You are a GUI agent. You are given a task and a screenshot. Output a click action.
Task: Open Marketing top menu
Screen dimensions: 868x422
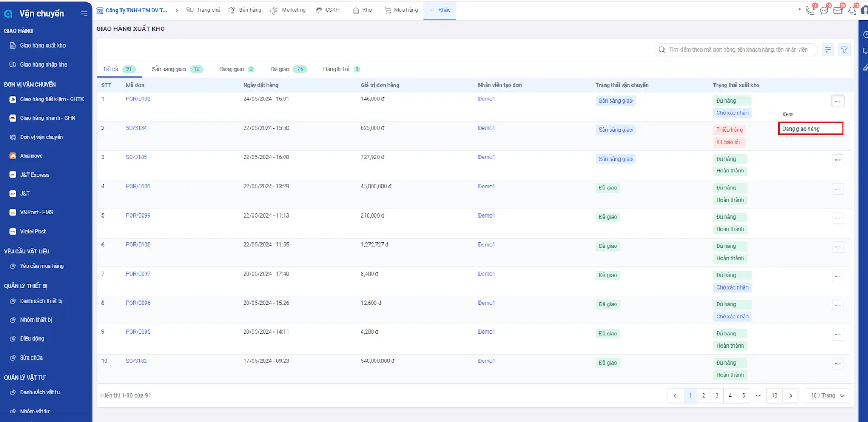[288, 10]
